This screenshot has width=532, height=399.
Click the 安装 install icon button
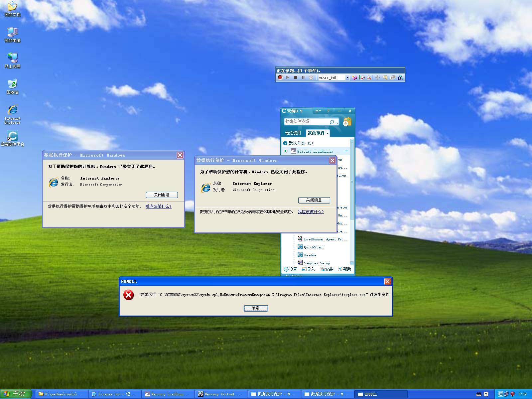pos(326,269)
